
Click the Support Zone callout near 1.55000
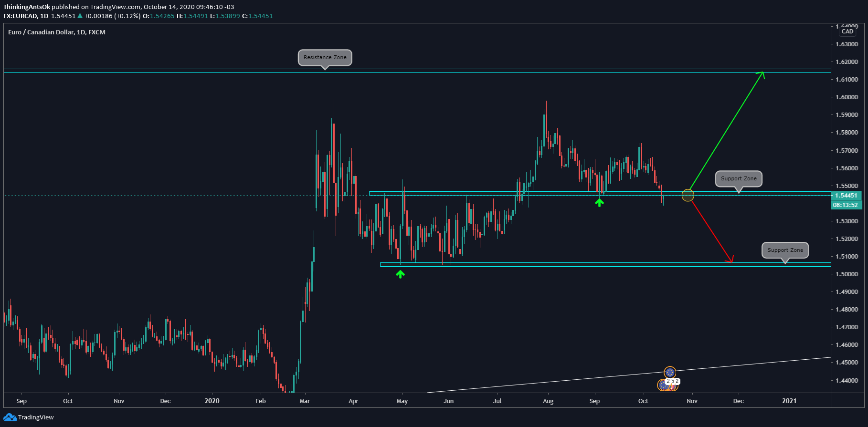click(739, 179)
